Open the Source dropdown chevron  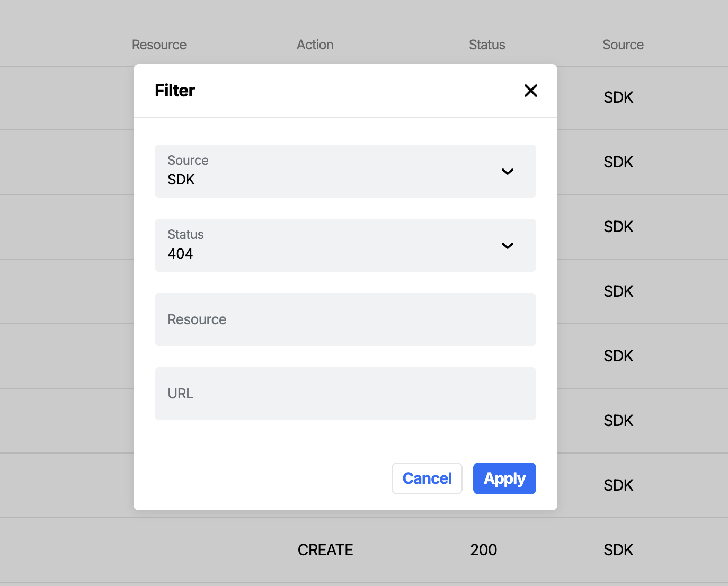507,171
